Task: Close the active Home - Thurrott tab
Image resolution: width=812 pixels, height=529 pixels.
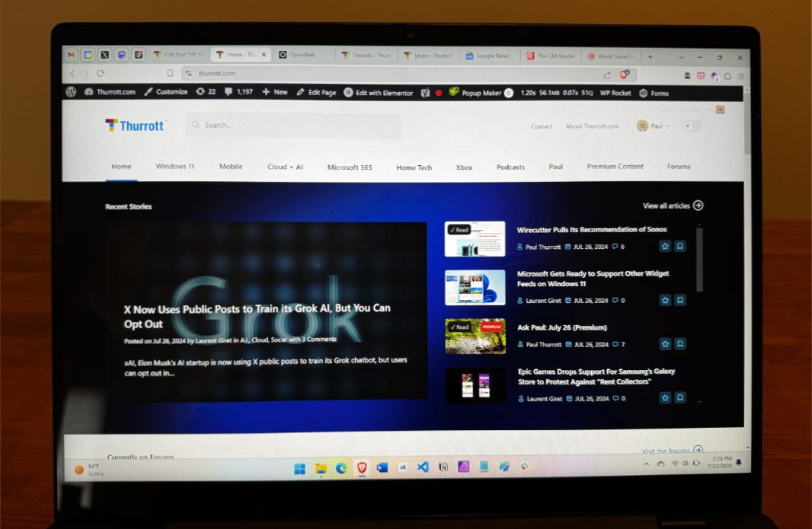Action: coord(264,54)
